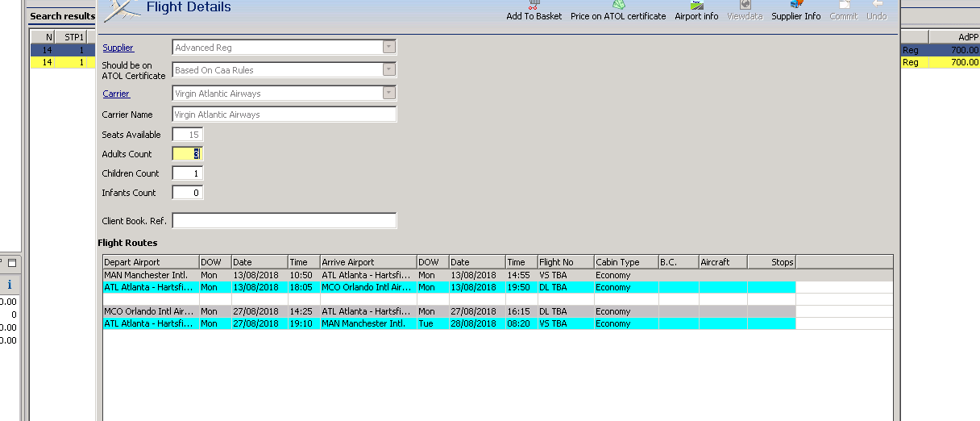Click the Carrier Name text field
This screenshot has width=980, height=421.
(x=284, y=115)
